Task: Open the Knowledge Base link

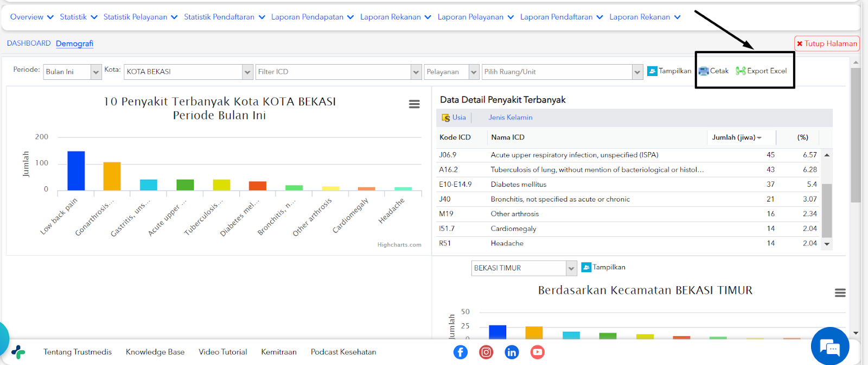Action: [x=155, y=352]
